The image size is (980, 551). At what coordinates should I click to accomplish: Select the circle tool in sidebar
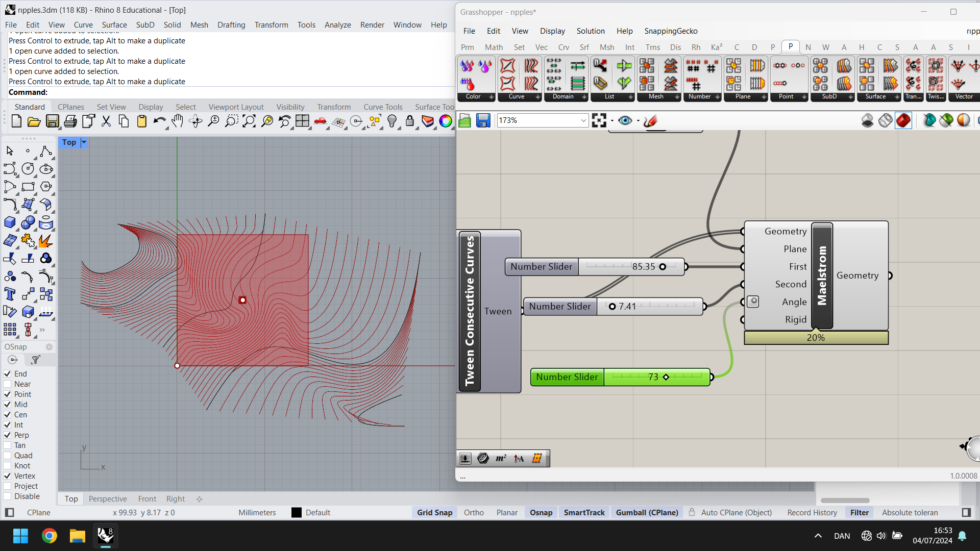click(28, 169)
